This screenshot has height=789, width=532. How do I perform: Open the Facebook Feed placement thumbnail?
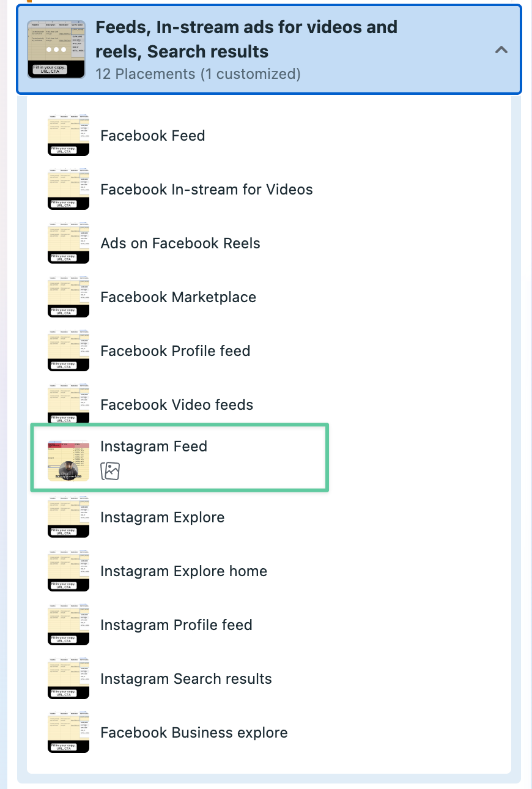68,135
